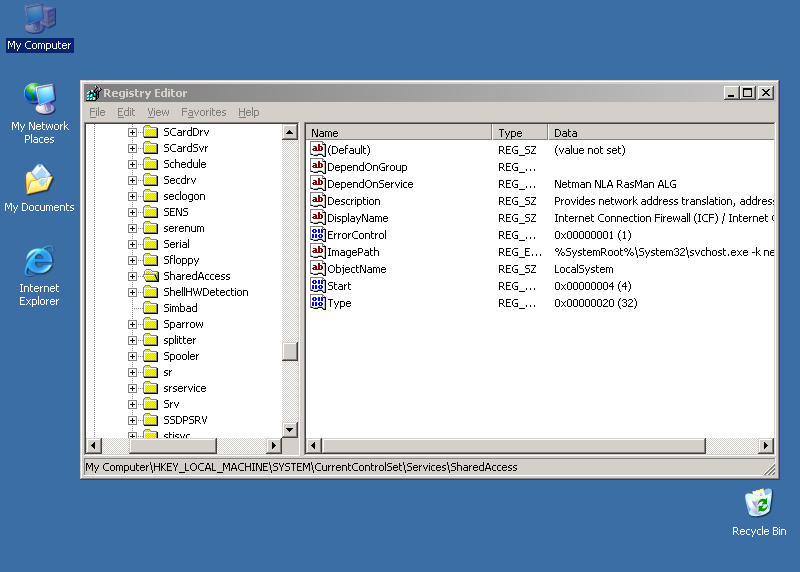800x572 pixels.
Task: Click the ImagePath value icon
Action: [317, 252]
